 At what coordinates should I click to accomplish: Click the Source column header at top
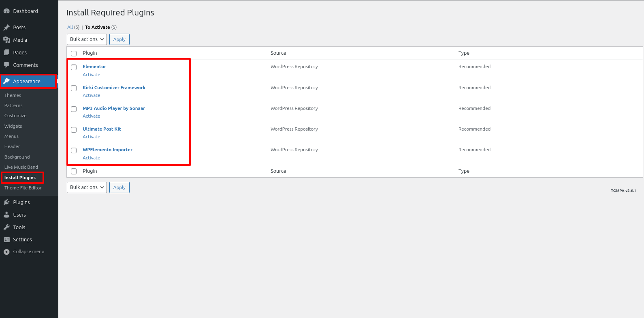(278, 53)
